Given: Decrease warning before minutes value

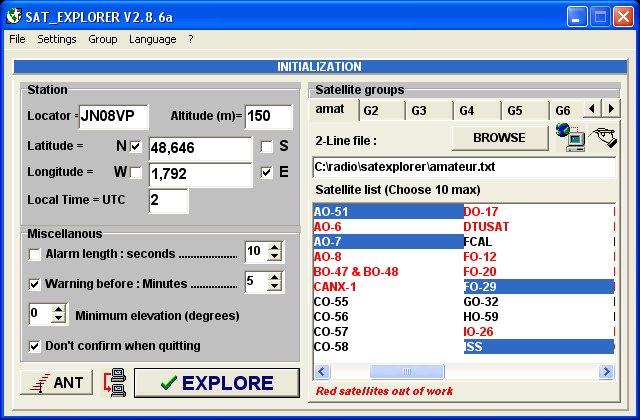Looking at the screenshot, I should click(x=275, y=286).
